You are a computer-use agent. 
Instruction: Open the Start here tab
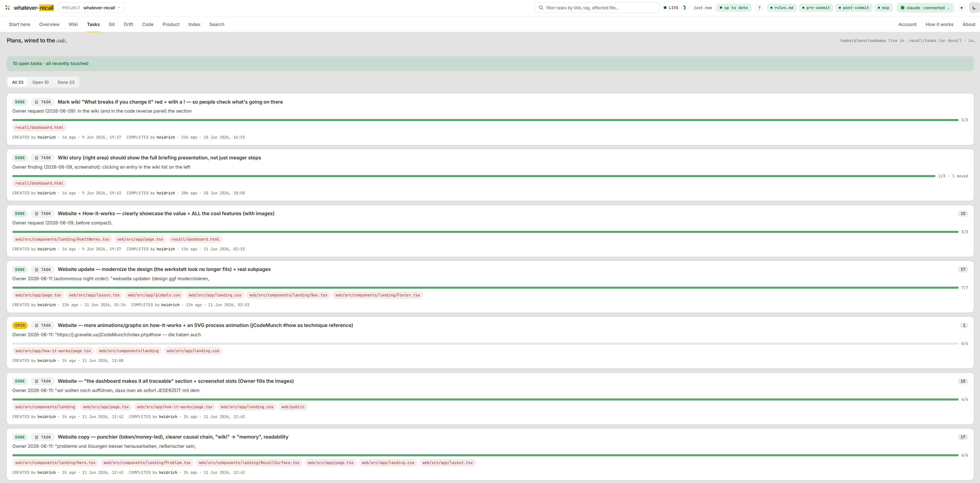[x=19, y=24]
